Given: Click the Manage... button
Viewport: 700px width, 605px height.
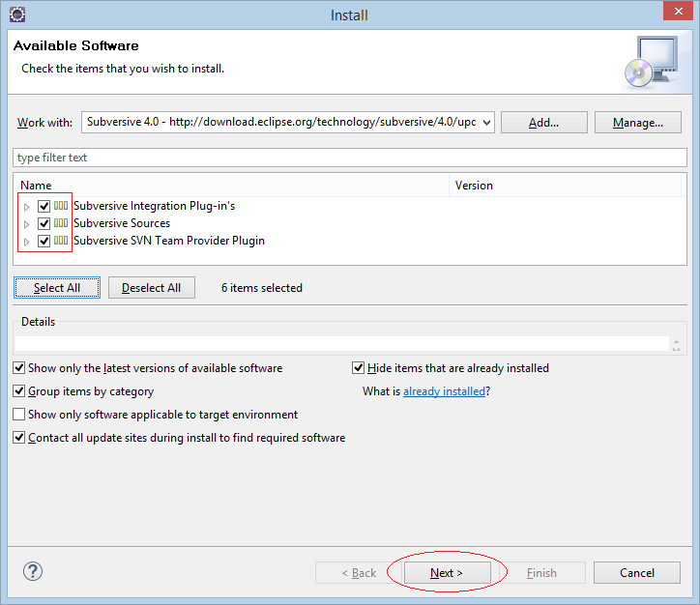Looking at the screenshot, I should tap(637, 122).
